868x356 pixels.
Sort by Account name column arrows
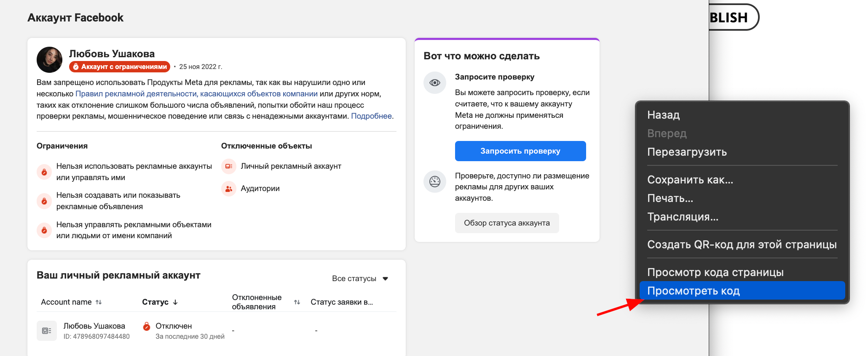click(99, 302)
